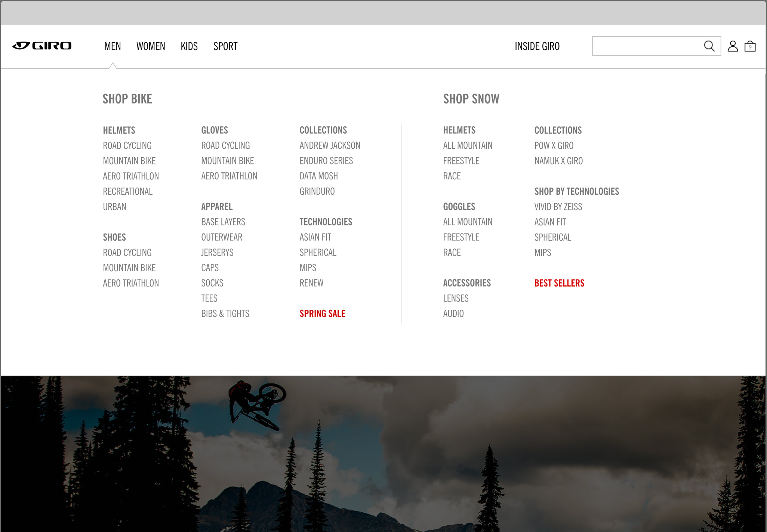
Task: Open Best Sellers under Shop Snow
Action: tap(559, 283)
